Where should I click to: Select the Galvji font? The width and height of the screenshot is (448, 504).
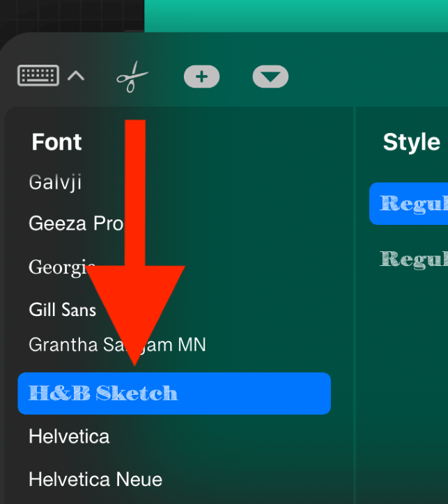tap(56, 182)
